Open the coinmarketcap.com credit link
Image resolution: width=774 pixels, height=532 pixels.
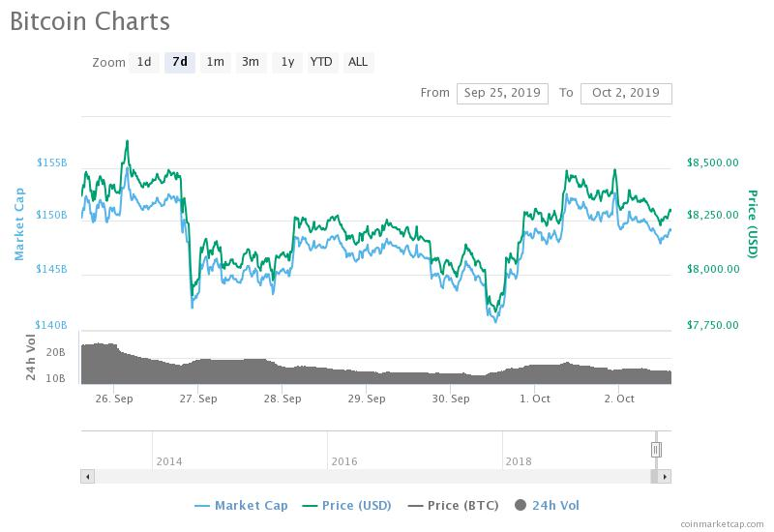pyautogui.click(x=722, y=524)
